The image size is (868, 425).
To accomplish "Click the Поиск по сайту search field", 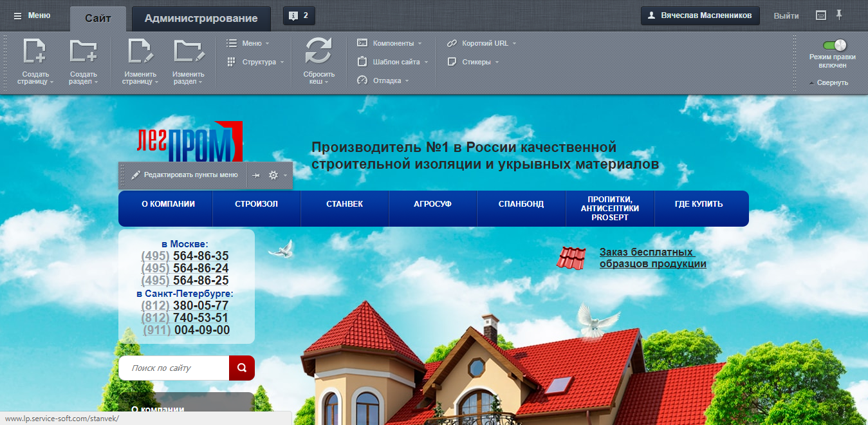I will (174, 368).
